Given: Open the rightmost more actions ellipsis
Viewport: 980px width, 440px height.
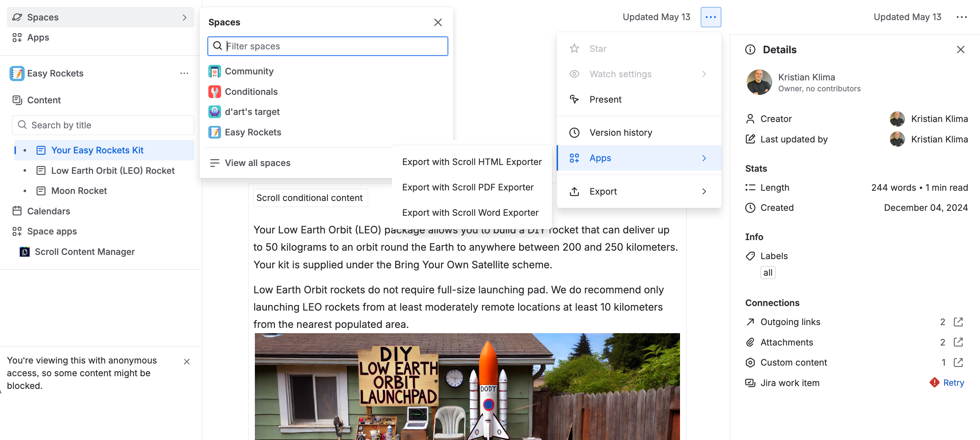Looking at the screenshot, I should point(962,17).
